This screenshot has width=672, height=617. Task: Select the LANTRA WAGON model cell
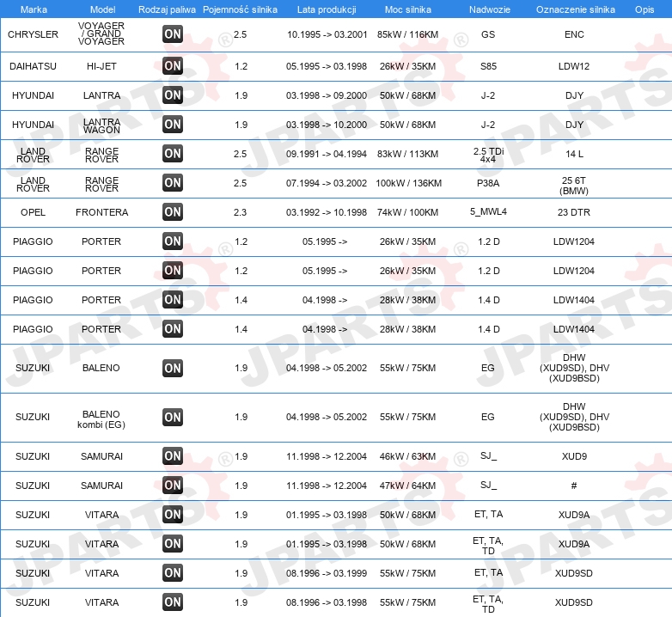(x=101, y=126)
